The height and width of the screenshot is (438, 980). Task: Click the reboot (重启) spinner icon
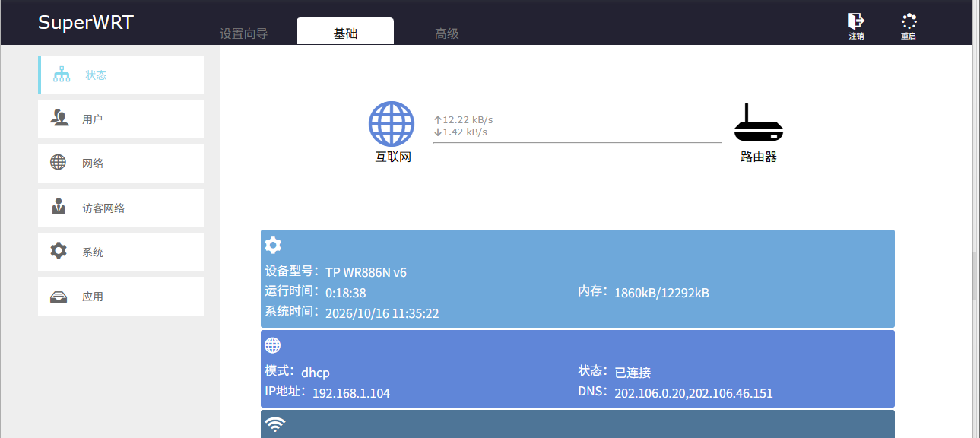909,21
